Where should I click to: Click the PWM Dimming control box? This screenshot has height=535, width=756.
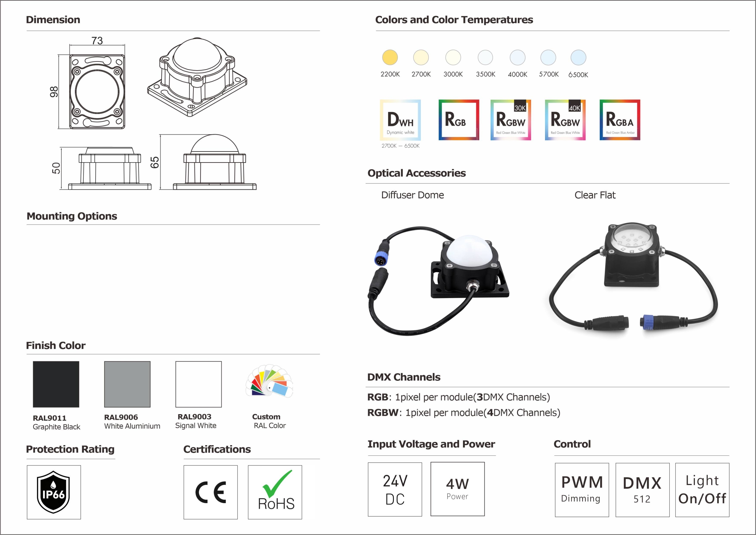tap(582, 490)
